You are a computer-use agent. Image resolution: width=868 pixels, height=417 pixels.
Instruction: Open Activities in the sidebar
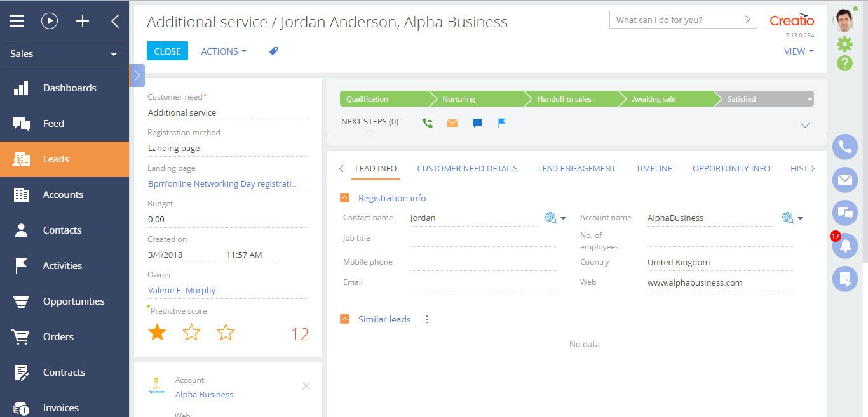tap(64, 266)
